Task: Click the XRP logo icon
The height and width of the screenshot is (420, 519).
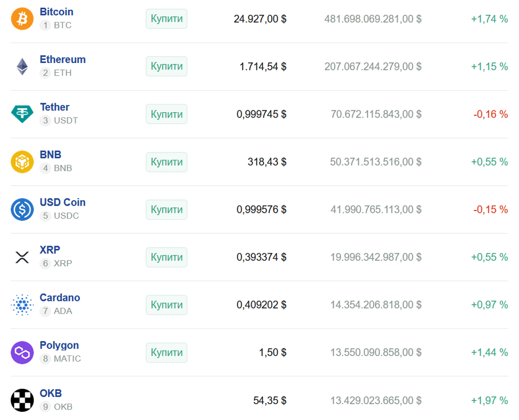Action: [22, 257]
